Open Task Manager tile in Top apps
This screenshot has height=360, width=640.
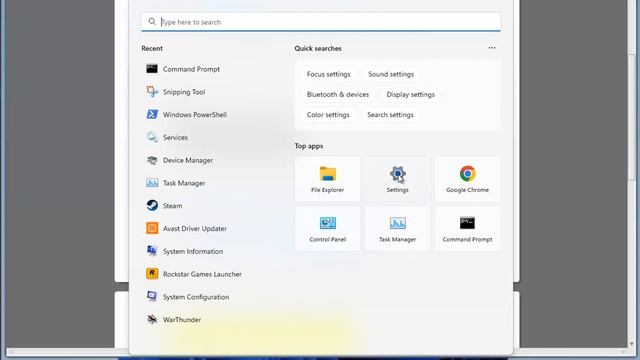pyautogui.click(x=398, y=228)
